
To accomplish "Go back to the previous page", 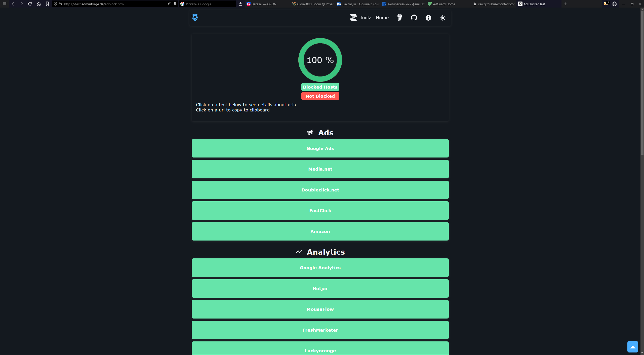I will coord(13,4).
